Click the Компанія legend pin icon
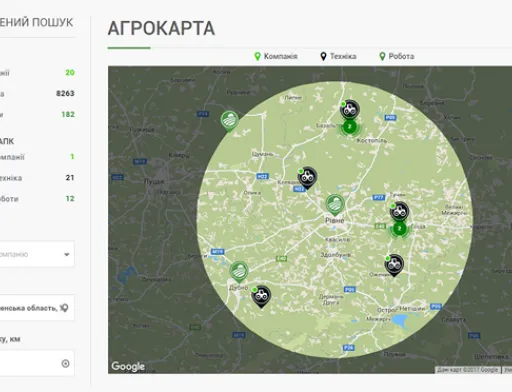The image size is (512, 392). click(x=257, y=56)
